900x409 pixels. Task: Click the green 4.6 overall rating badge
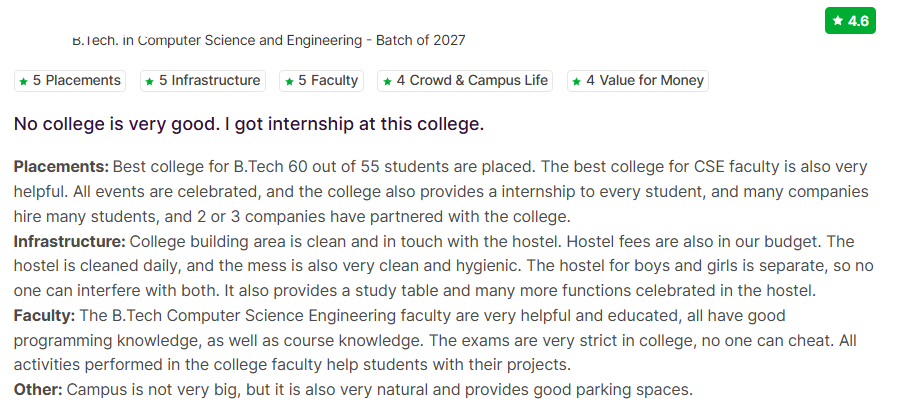click(850, 21)
